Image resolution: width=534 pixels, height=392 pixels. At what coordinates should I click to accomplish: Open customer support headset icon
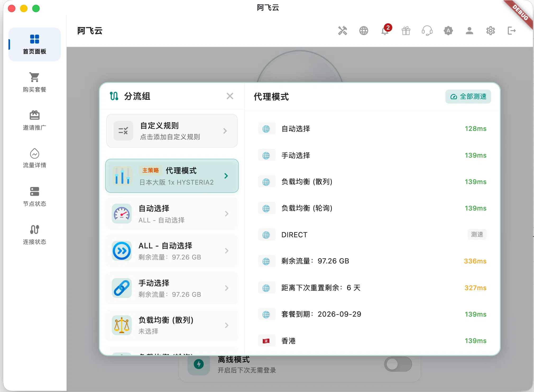coord(427,31)
